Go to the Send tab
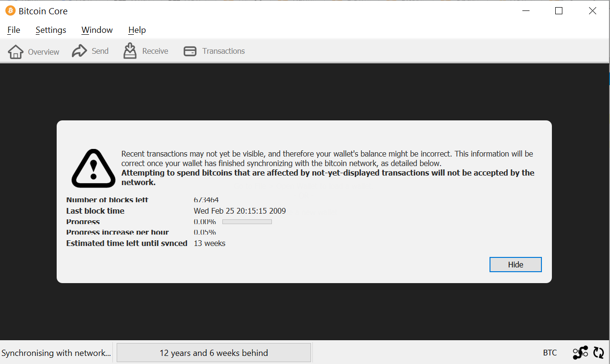610x364 pixels. point(90,51)
